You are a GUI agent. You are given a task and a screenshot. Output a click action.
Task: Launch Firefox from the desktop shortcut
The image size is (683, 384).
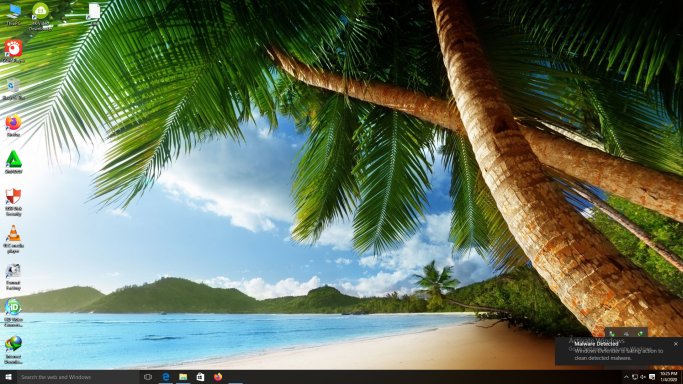click(x=13, y=125)
